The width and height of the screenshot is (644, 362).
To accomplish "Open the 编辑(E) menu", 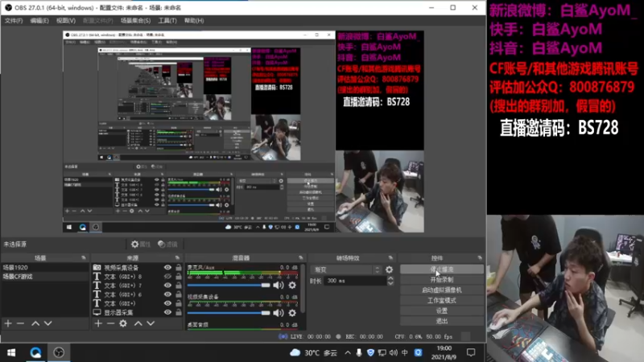I will tap(39, 21).
